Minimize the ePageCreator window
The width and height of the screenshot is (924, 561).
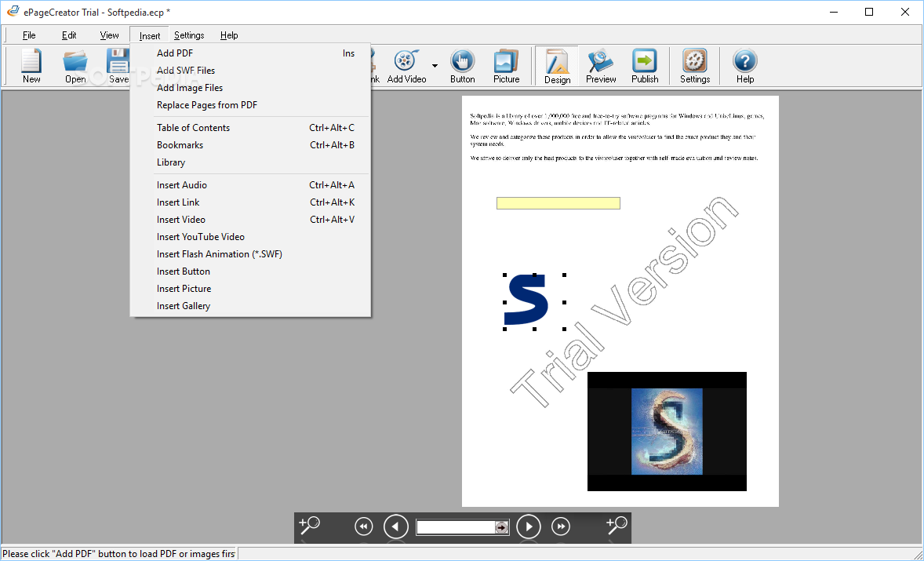(833, 12)
